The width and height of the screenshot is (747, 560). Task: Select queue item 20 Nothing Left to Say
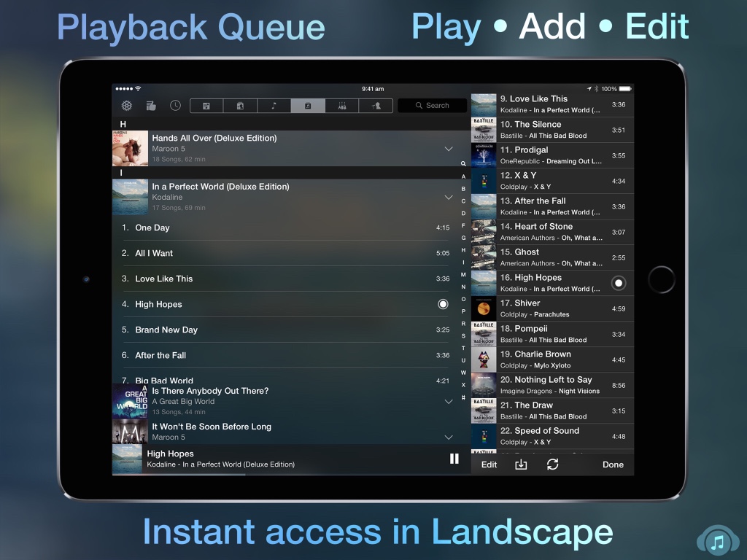[553, 385]
